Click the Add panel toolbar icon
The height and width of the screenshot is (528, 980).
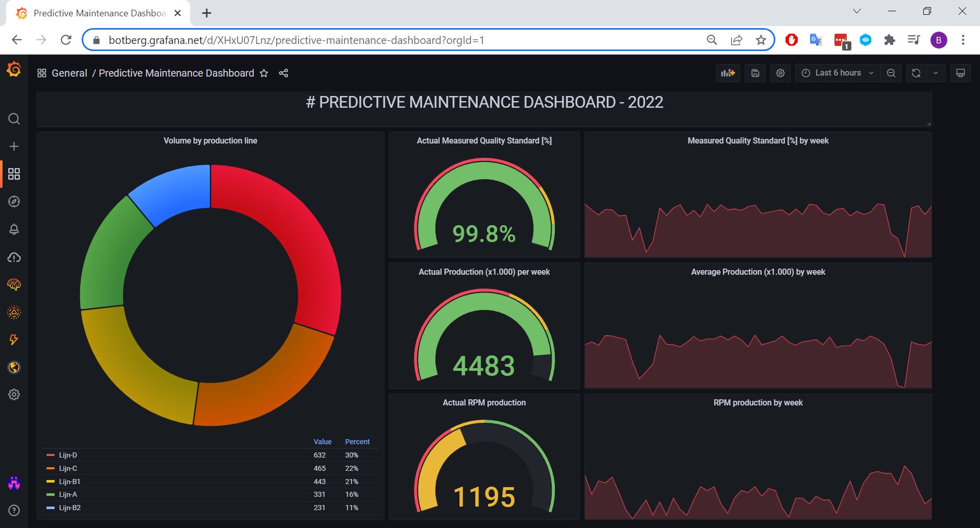(x=727, y=73)
